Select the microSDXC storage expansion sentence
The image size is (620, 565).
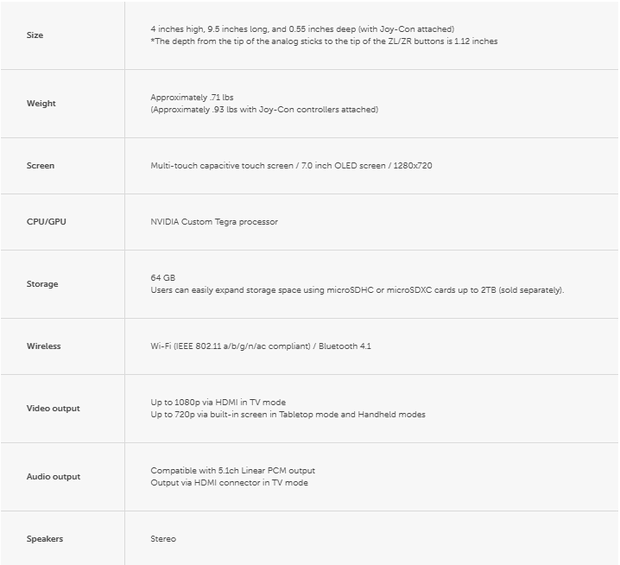[x=357, y=290]
